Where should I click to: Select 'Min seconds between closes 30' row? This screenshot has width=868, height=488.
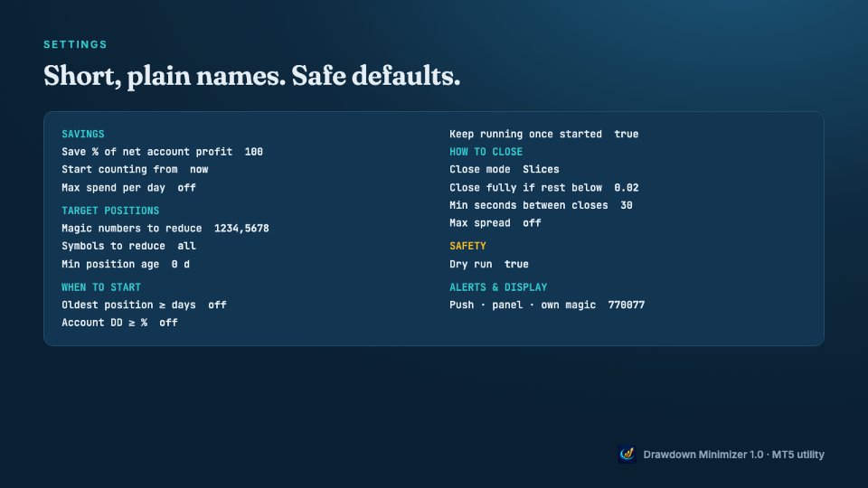tap(541, 205)
